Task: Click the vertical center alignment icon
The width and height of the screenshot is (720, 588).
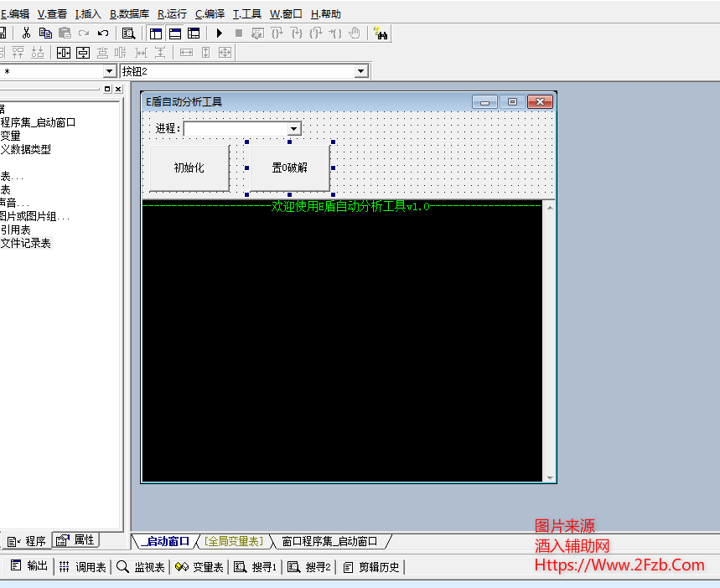Action: [x=83, y=53]
